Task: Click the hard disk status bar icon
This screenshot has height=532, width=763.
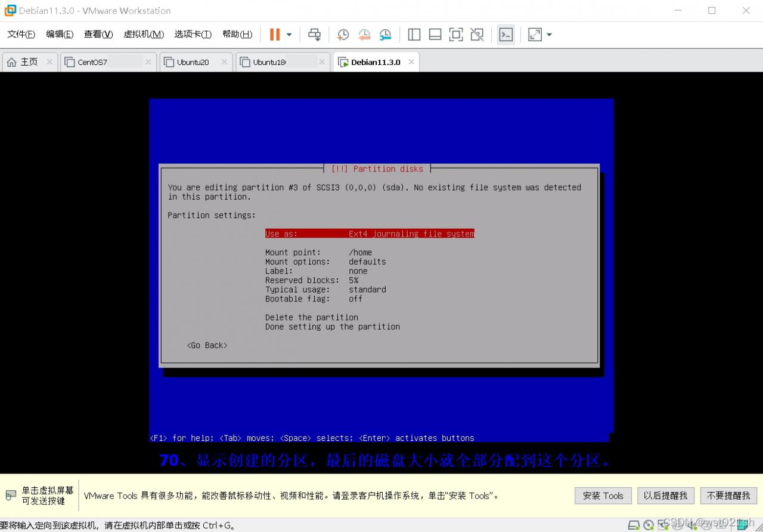Action: 634,525
